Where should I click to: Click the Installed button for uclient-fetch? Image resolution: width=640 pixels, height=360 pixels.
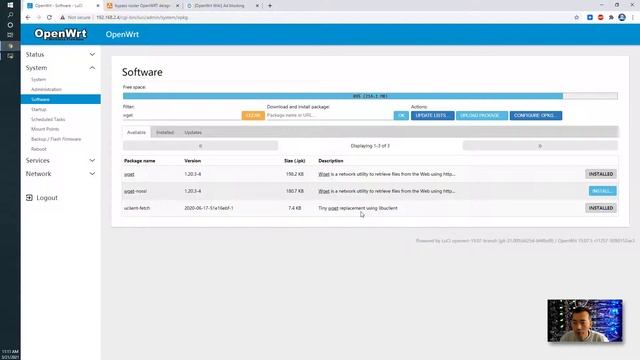click(601, 208)
